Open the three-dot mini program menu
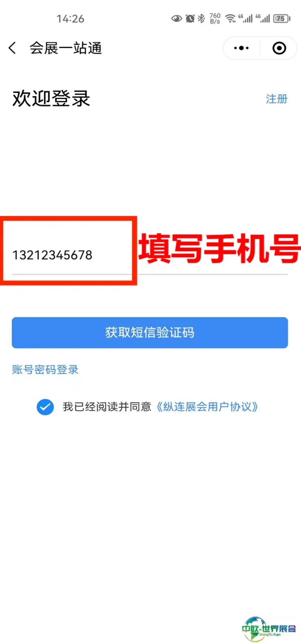Viewport: 301px width, 644px height. click(x=241, y=48)
